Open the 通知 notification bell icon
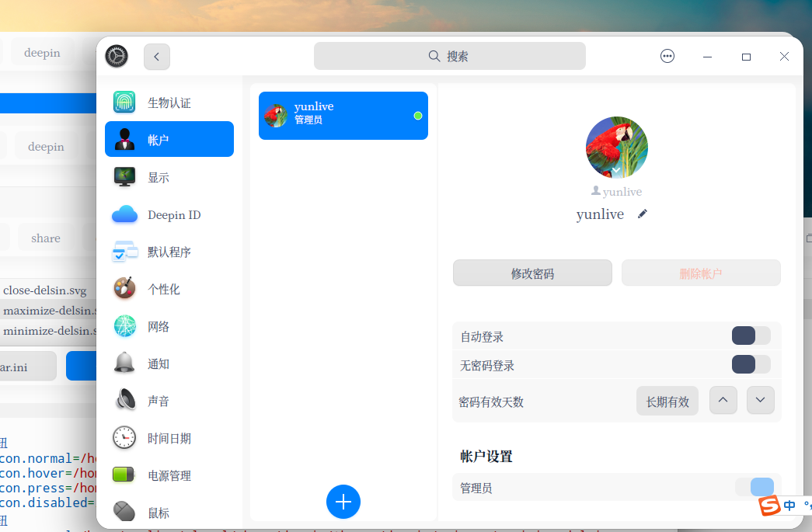Viewport: 812px width, 532px height. point(124,363)
